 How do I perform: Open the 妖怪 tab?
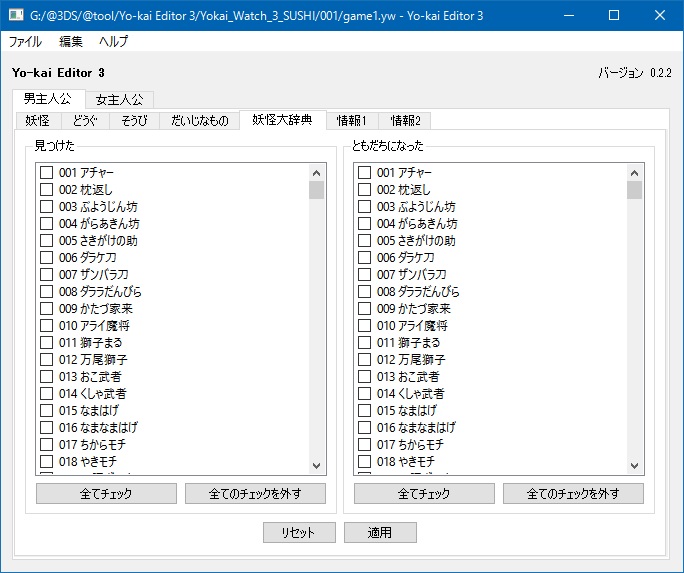[x=38, y=120]
